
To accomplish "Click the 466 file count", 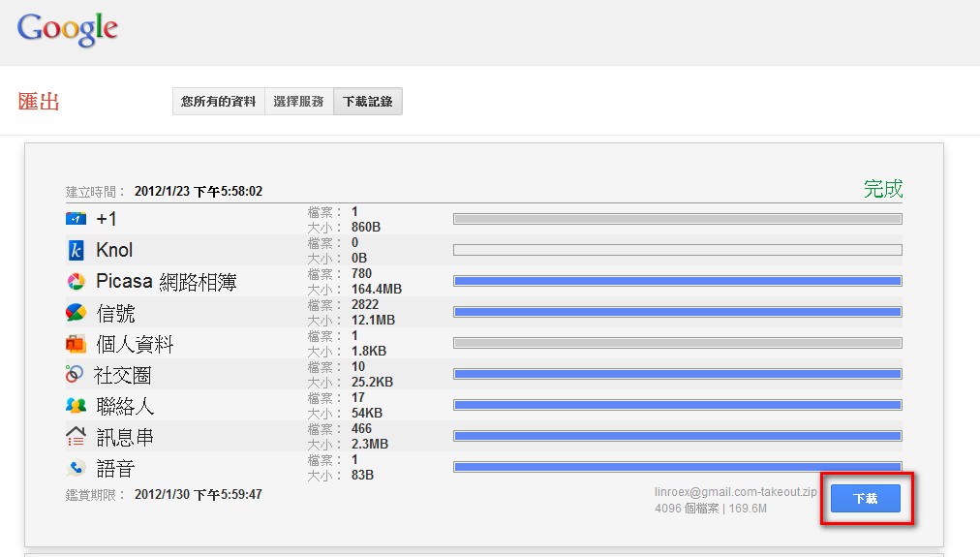I will tap(361, 428).
